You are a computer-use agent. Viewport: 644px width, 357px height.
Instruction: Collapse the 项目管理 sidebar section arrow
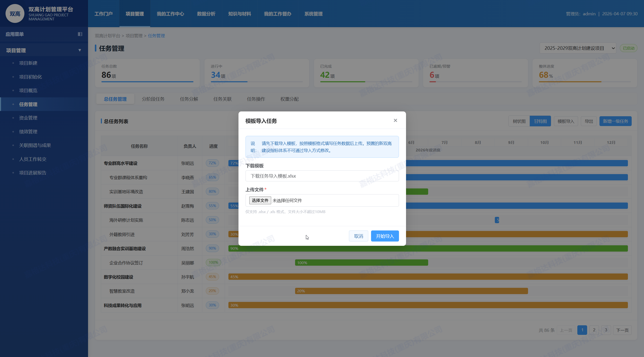[x=80, y=50]
